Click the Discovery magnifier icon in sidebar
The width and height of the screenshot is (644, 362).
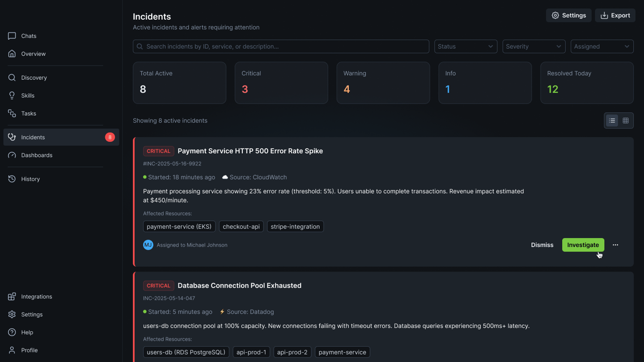(12, 77)
